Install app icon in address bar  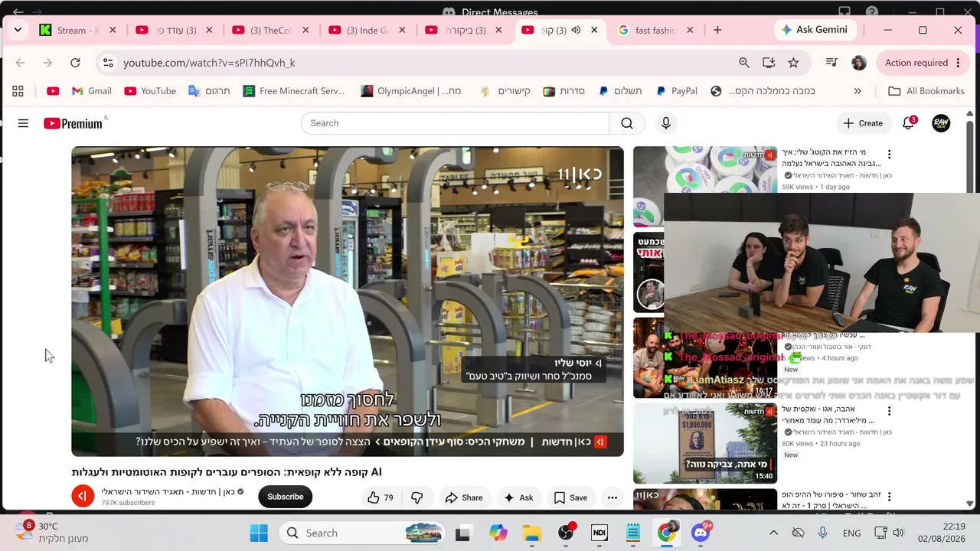click(769, 63)
